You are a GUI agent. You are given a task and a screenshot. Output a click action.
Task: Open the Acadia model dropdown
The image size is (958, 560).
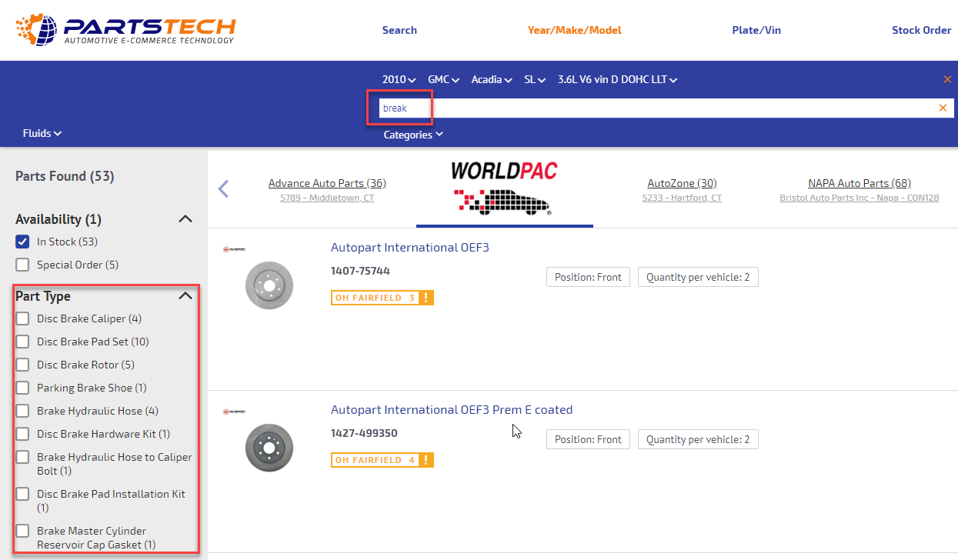pyautogui.click(x=492, y=79)
